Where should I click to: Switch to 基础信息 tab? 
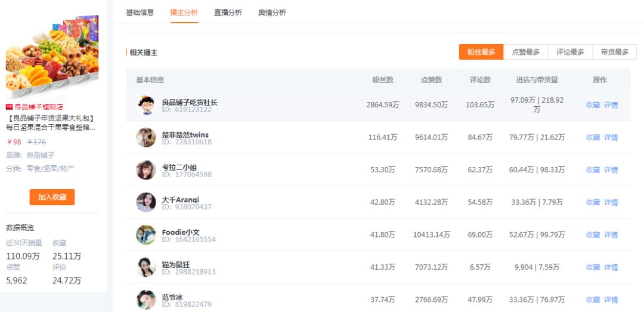pos(140,13)
